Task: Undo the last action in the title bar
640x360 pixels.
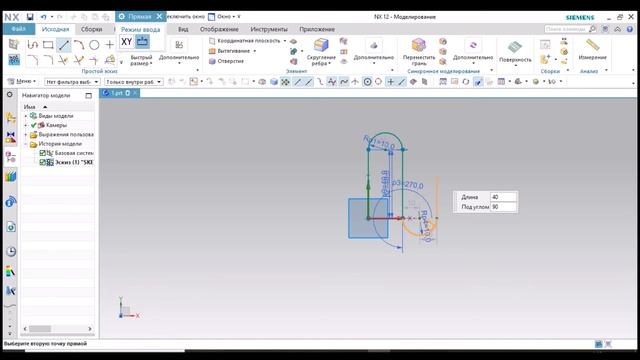Action: [43, 17]
